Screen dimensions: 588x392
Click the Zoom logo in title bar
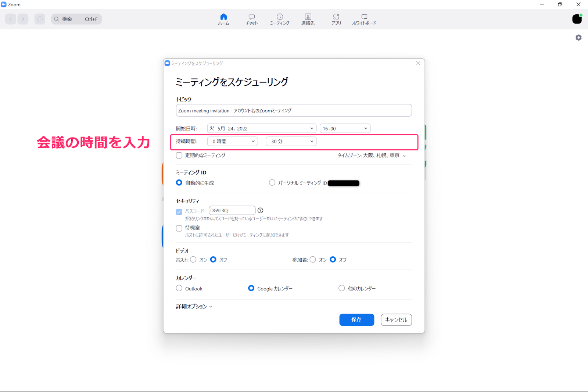pyautogui.click(x=4, y=4)
